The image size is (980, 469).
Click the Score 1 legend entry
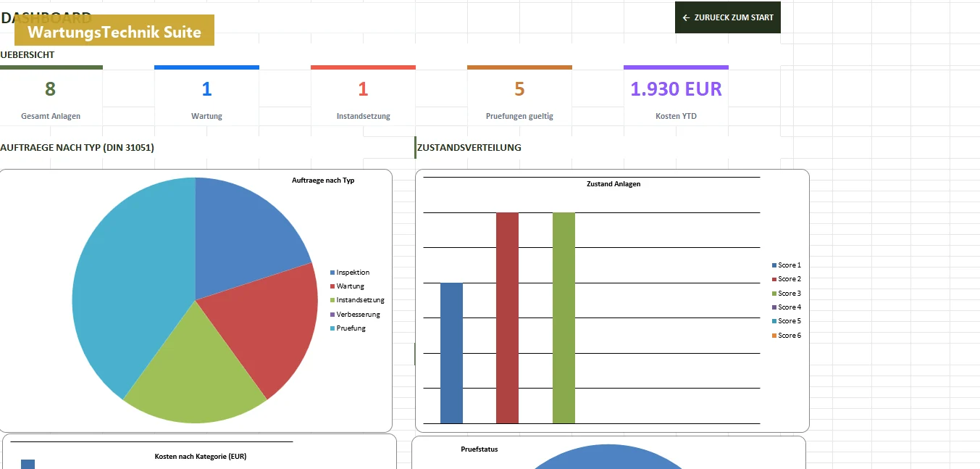787,265
